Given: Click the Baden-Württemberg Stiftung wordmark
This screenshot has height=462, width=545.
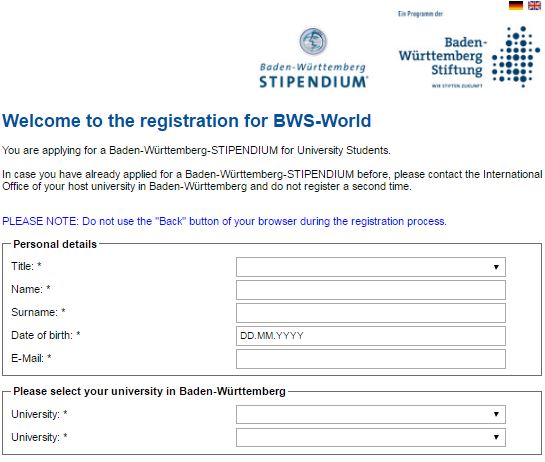Looking at the screenshot, I should (x=441, y=57).
